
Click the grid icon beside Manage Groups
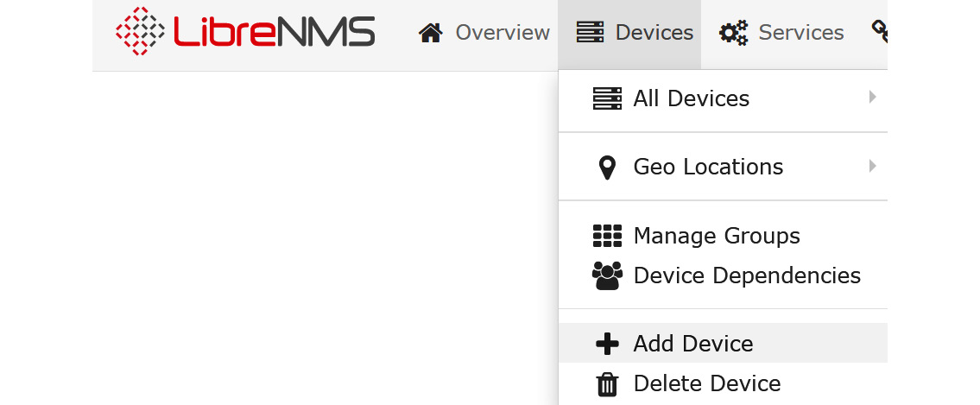click(607, 237)
